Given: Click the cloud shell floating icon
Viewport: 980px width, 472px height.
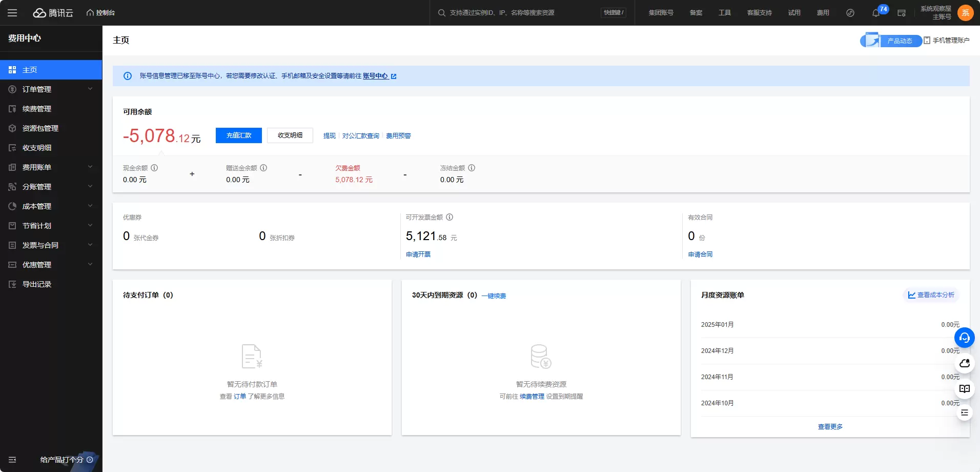Looking at the screenshot, I should click(964, 363).
